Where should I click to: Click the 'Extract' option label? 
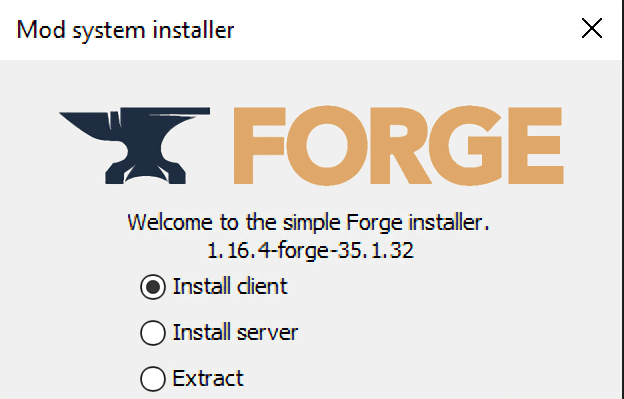pyautogui.click(x=208, y=378)
